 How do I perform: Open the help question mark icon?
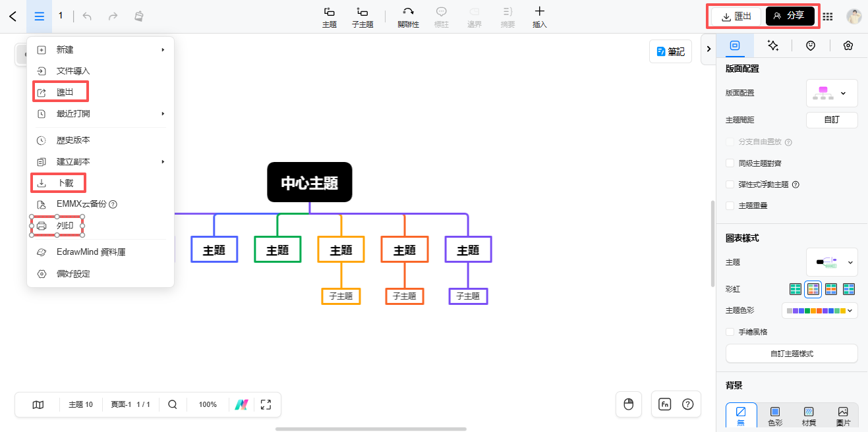click(687, 404)
